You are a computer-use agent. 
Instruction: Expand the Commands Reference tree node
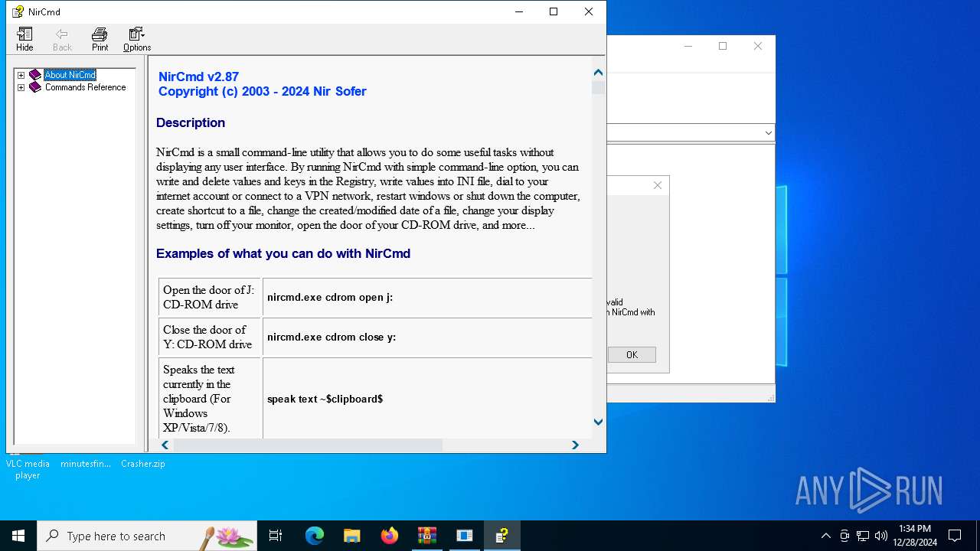(21, 87)
